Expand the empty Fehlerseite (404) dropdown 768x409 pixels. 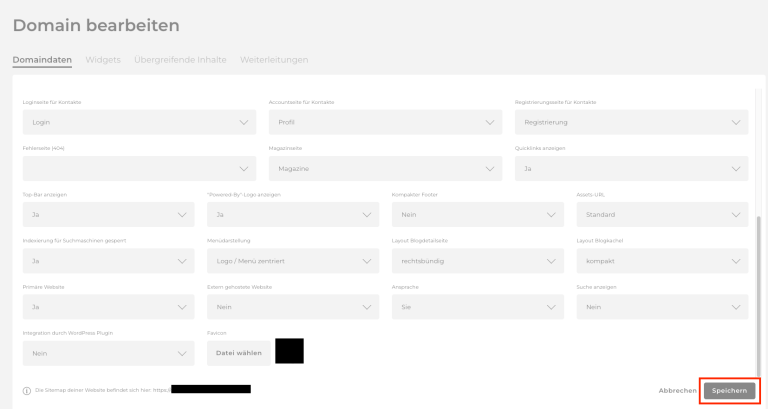(x=138, y=168)
